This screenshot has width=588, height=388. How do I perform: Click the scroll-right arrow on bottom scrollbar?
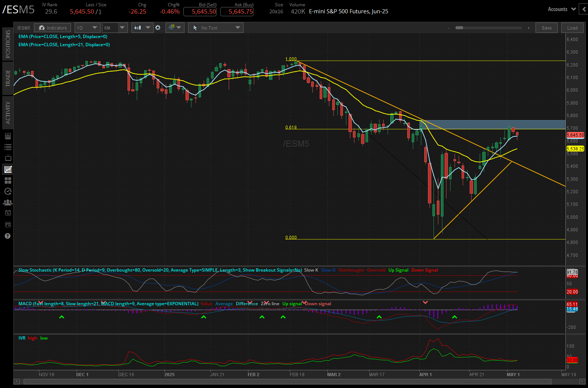pos(582,381)
